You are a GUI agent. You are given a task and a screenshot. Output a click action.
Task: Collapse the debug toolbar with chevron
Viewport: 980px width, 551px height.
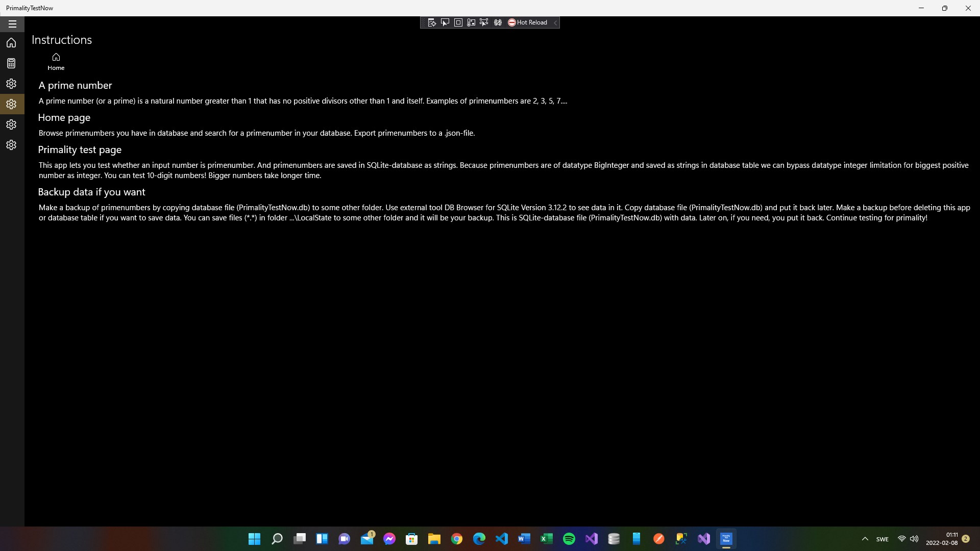click(x=555, y=22)
